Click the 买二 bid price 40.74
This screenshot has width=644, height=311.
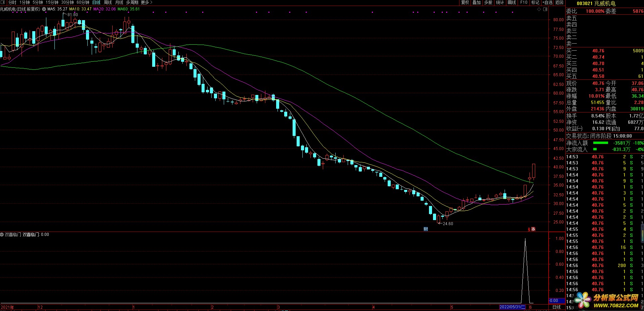pyautogui.click(x=598, y=57)
